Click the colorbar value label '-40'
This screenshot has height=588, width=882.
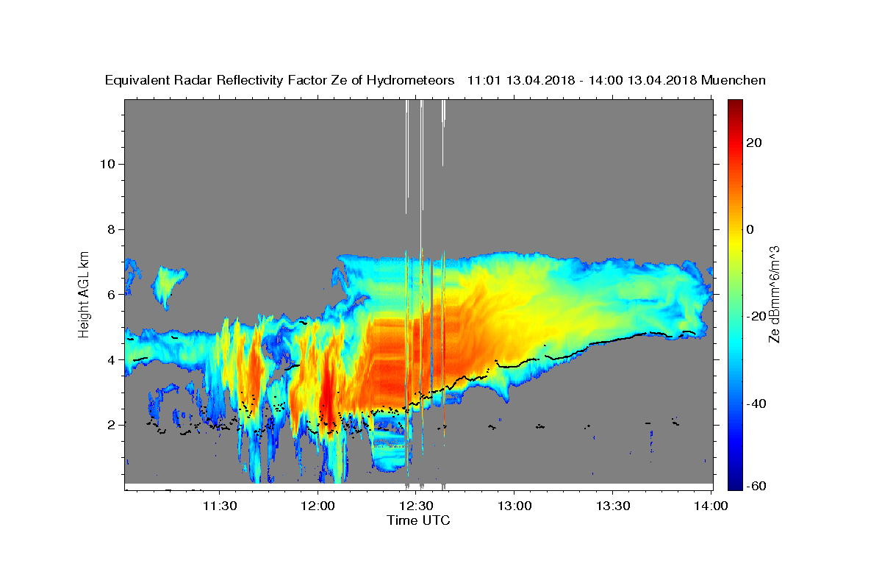coord(756,403)
